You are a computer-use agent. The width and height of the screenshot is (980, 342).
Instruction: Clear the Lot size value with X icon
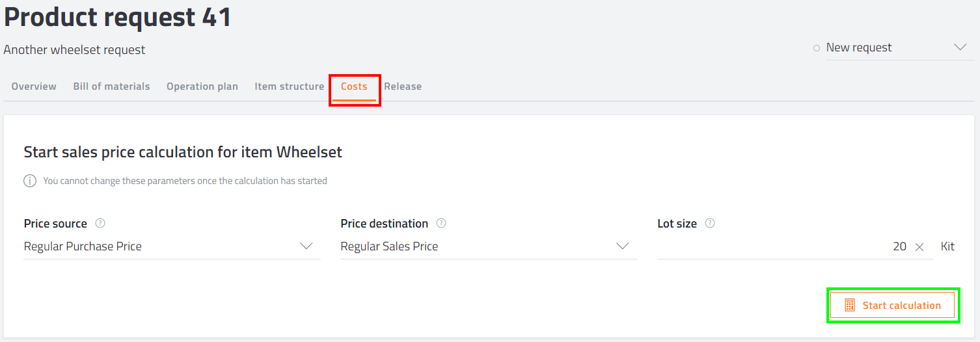point(919,246)
